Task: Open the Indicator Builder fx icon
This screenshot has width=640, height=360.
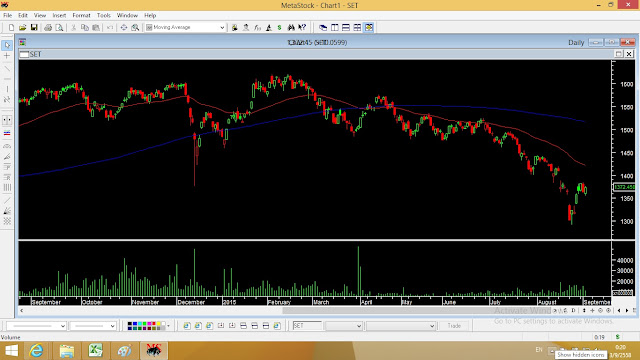Action: point(257,27)
